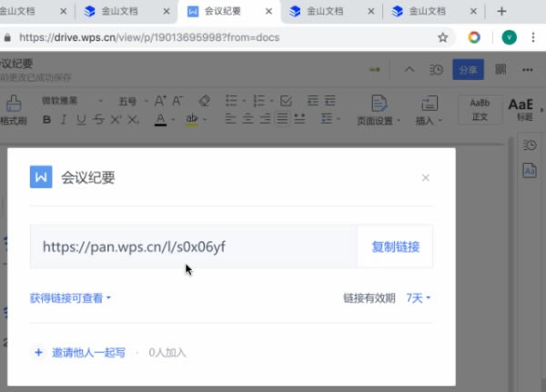Apply subscript formatting
The image size is (546, 392).
[x=133, y=120]
